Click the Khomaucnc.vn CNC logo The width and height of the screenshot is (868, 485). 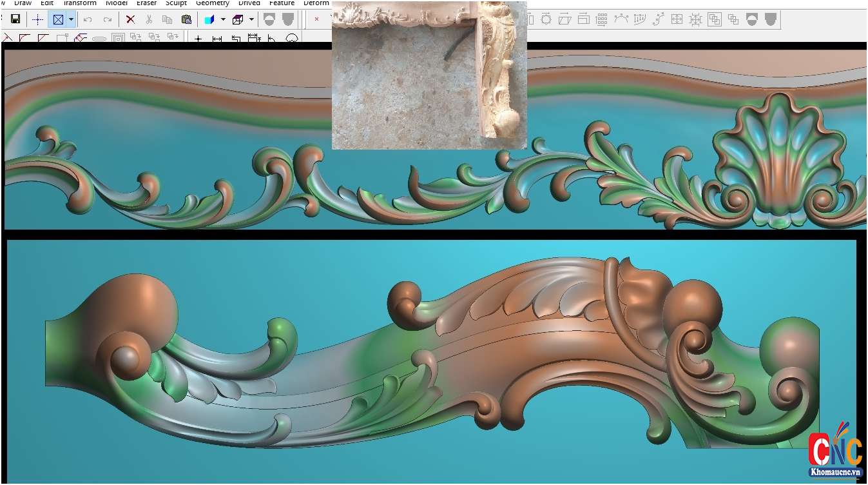pos(835,450)
